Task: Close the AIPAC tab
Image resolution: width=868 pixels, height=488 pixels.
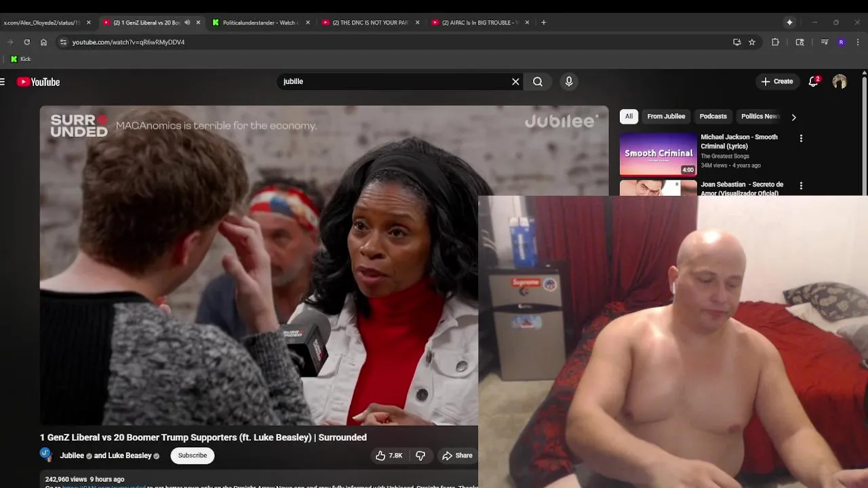Action: pos(527,22)
